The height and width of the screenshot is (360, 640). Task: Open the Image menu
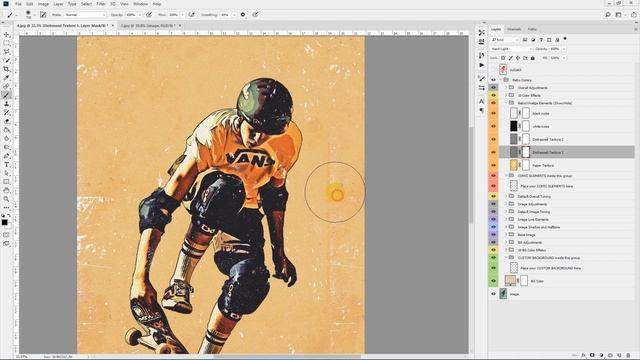point(43,4)
